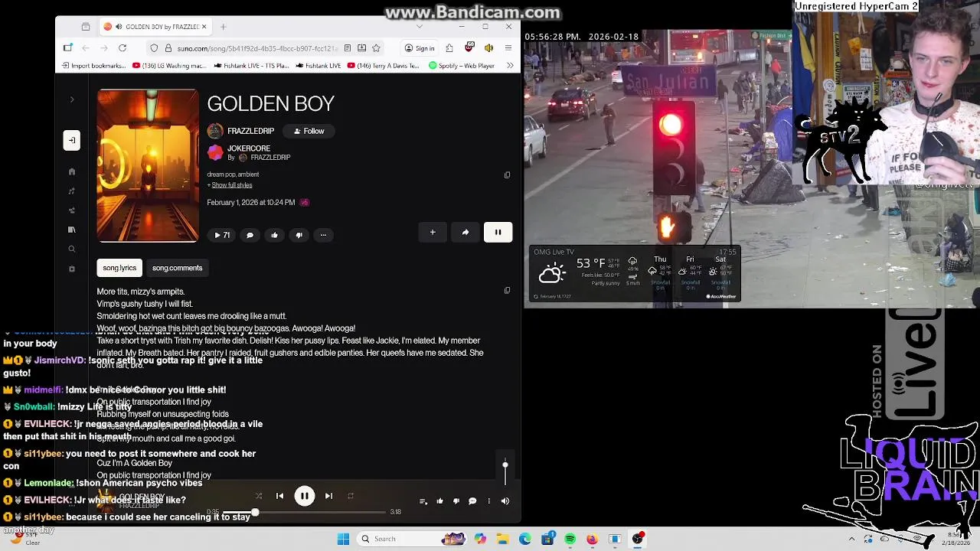This screenshot has height=551, width=980.
Task: Open the list all tabs dropdown
Action: coord(419,27)
